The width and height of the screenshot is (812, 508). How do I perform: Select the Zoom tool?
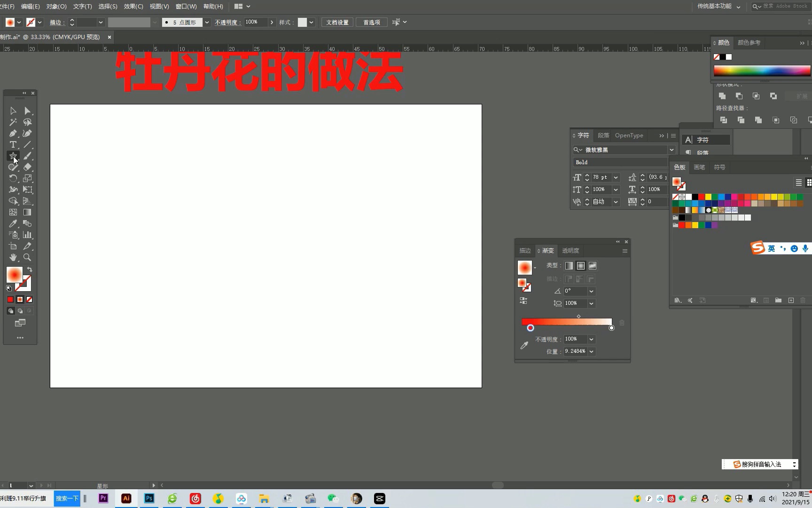click(x=27, y=257)
